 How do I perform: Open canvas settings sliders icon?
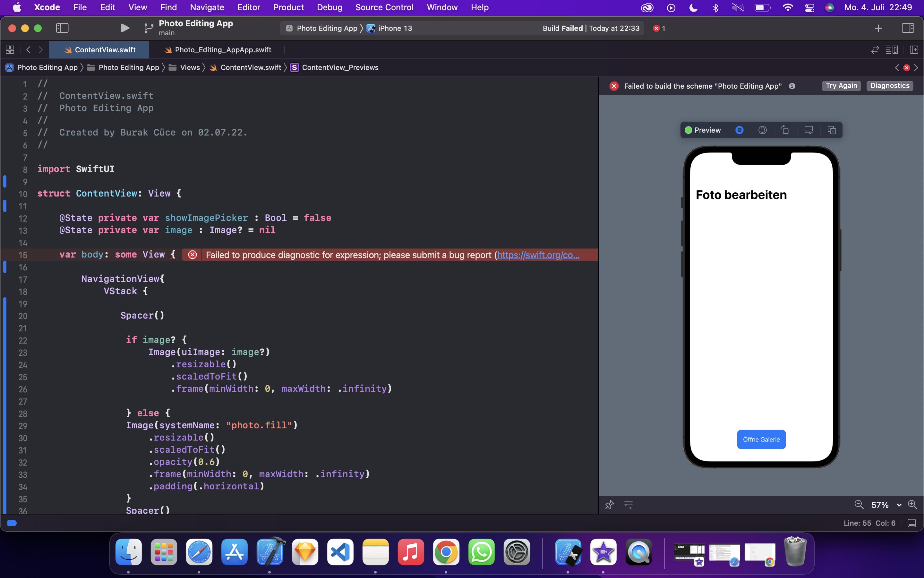tap(629, 504)
